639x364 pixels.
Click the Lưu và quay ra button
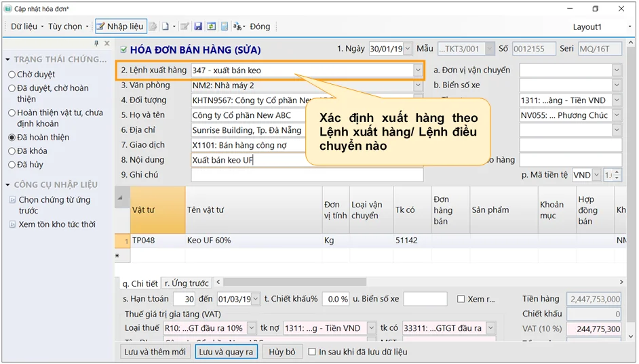tap(226, 352)
